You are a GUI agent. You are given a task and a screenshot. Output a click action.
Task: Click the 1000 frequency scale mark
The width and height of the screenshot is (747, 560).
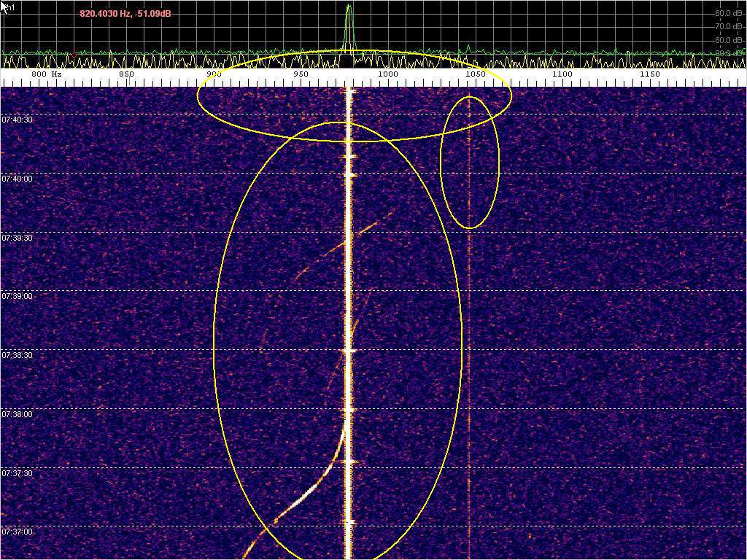[x=387, y=74]
